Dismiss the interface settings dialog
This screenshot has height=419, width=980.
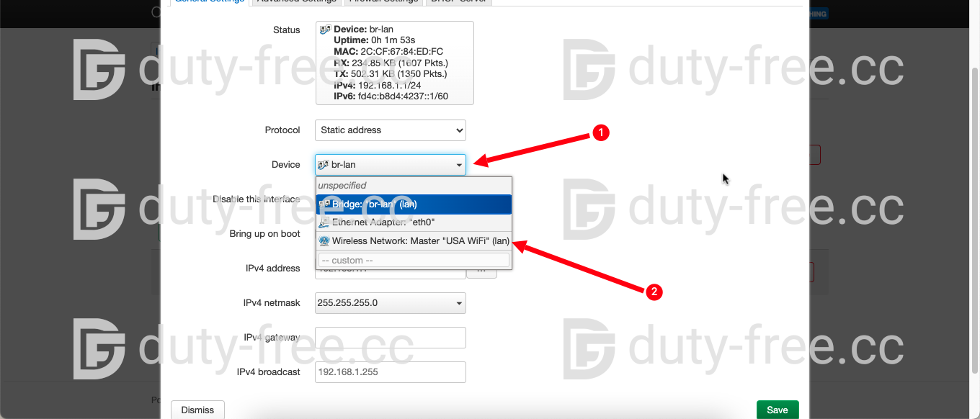pyautogui.click(x=197, y=410)
